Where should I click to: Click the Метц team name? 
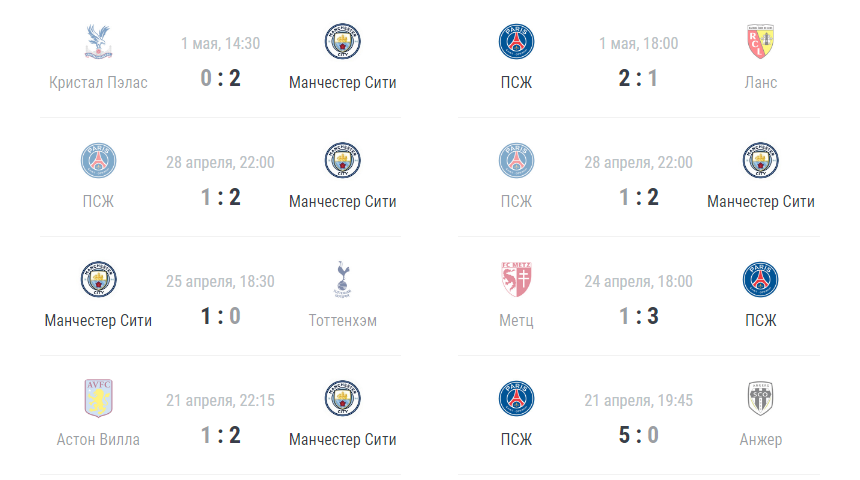[516, 320]
